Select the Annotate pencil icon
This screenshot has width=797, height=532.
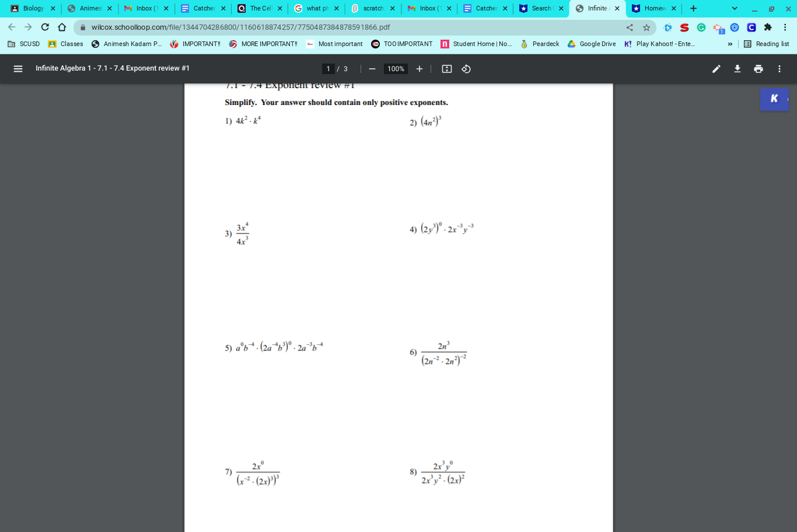(x=716, y=68)
